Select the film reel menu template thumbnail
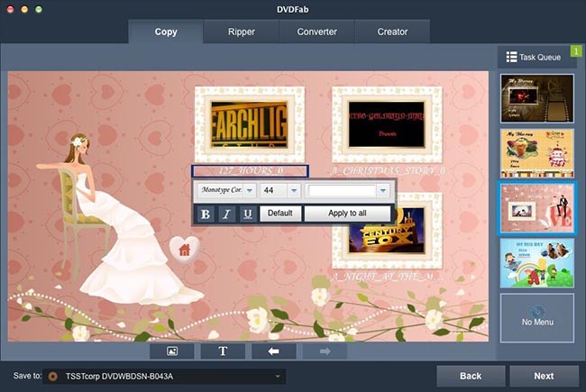Screen dimensions: 586x392 coord(537,98)
